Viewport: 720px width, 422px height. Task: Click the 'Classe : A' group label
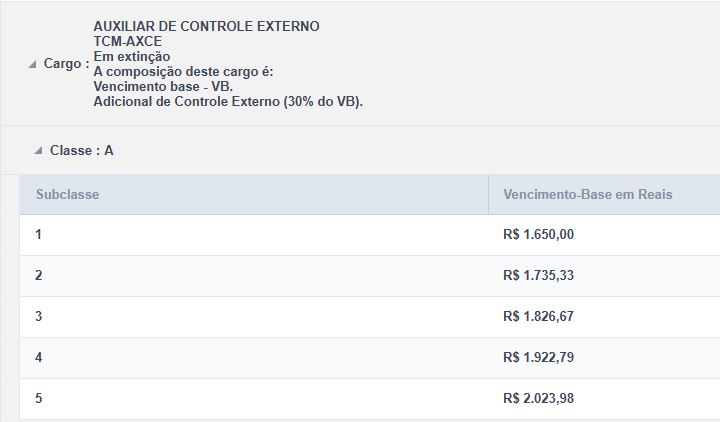(x=81, y=151)
